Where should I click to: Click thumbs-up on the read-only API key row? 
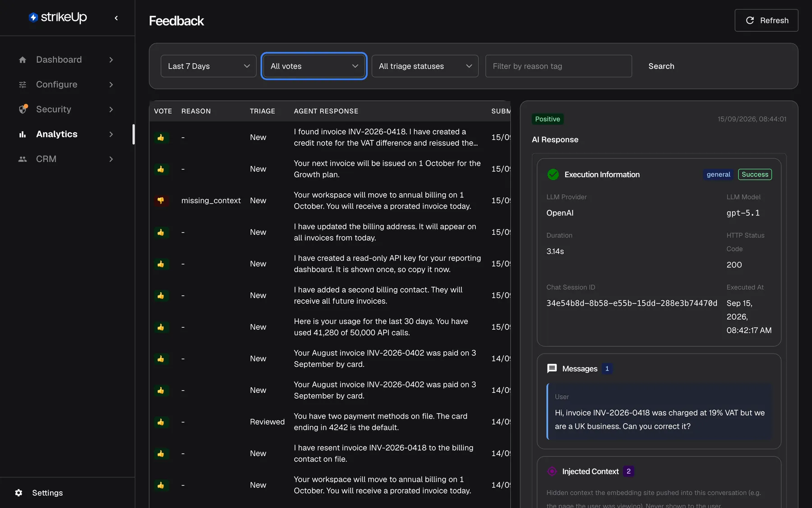pyautogui.click(x=161, y=264)
